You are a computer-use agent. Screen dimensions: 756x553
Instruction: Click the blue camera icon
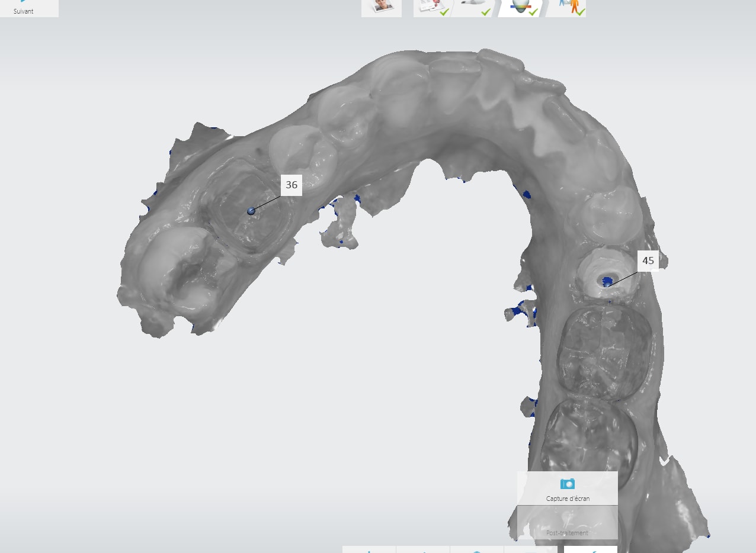(567, 484)
